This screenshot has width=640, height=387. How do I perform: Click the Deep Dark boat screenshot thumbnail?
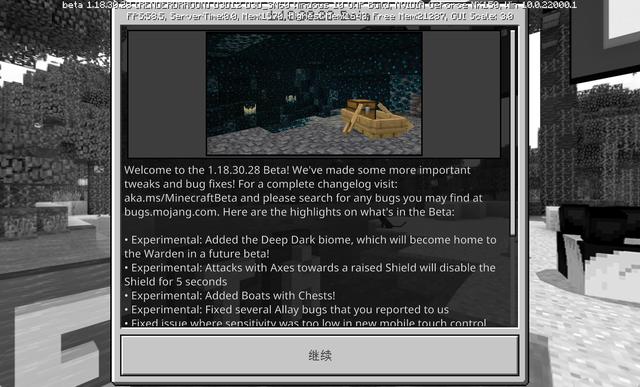point(314,94)
